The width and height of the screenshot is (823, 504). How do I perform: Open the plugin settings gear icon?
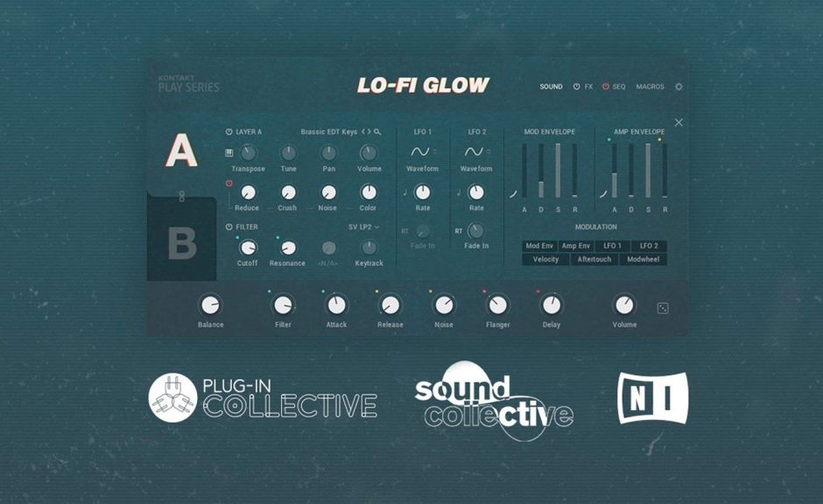coord(679,87)
